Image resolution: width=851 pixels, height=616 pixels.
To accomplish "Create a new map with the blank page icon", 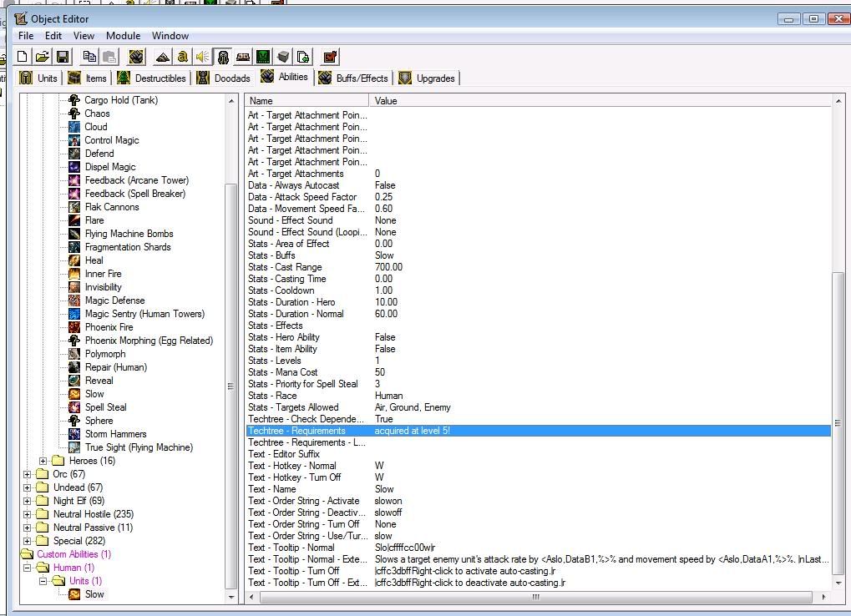I will click(23, 57).
